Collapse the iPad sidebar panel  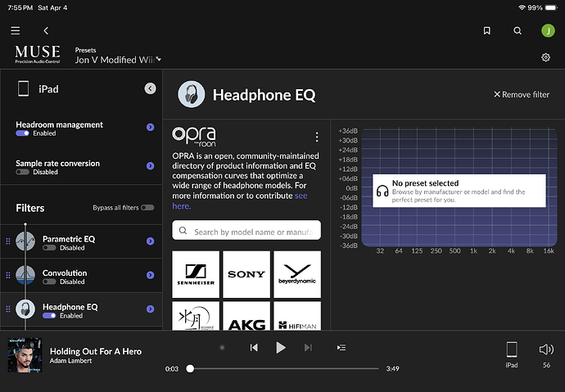point(151,88)
